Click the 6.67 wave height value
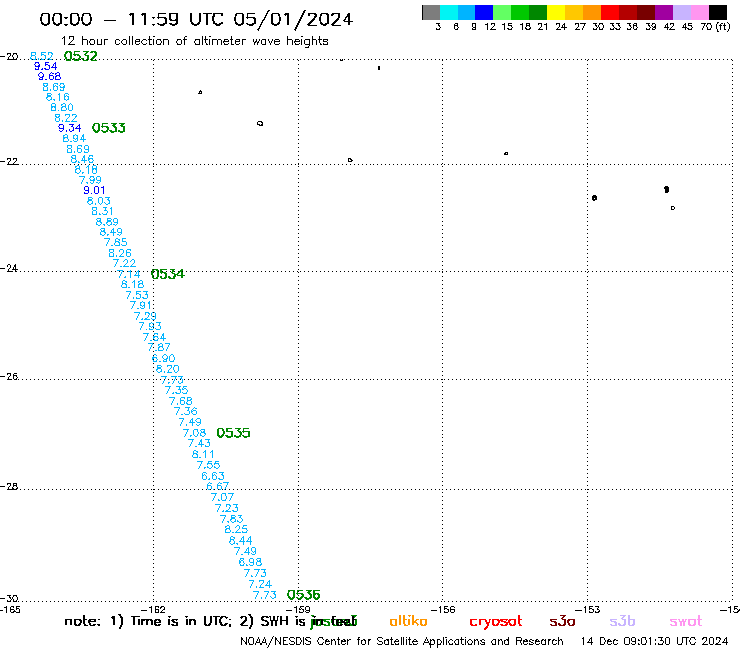 point(218,486)
